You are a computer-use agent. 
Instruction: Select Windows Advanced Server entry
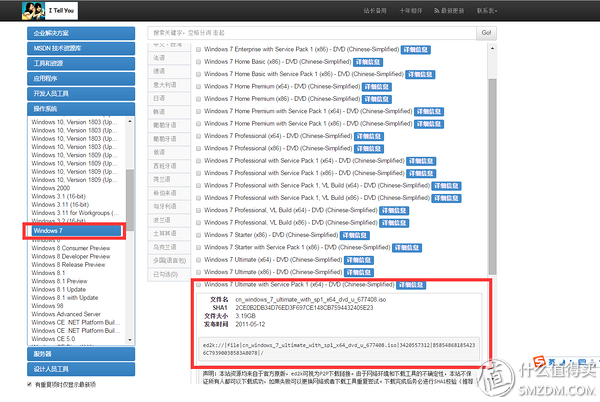[66, 314]
